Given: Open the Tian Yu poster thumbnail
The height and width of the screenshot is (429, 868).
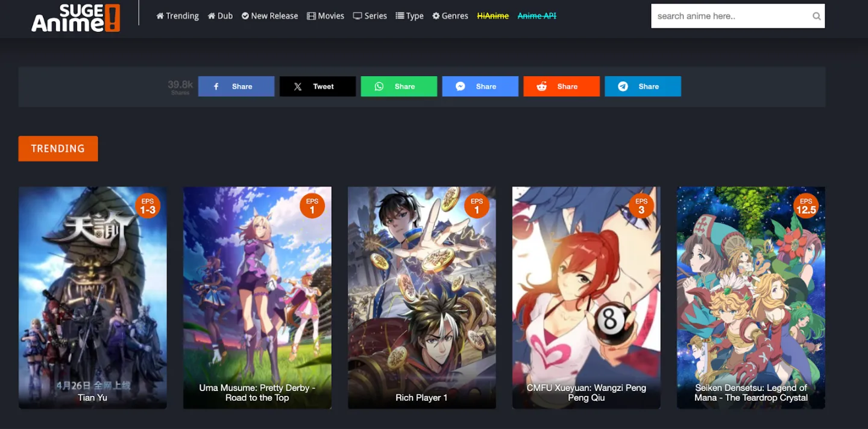Looking at the screenshot, I should click(x=93, y=298).
